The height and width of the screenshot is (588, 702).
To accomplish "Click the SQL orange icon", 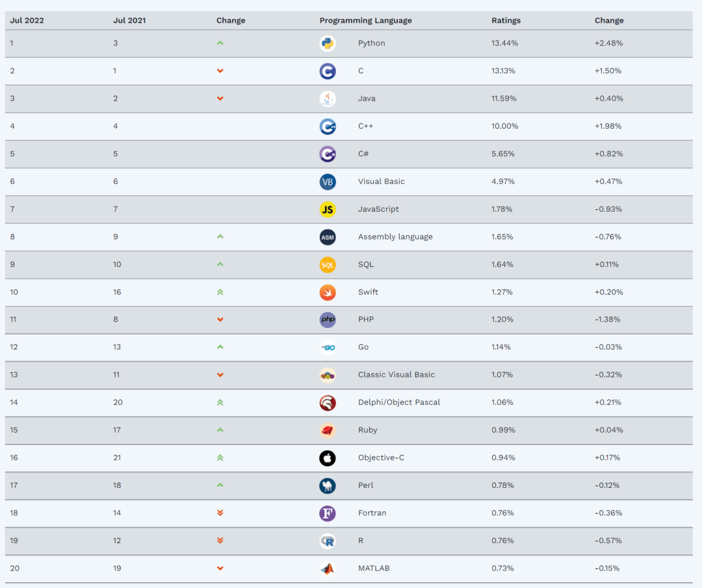I will tap(328, 264).
